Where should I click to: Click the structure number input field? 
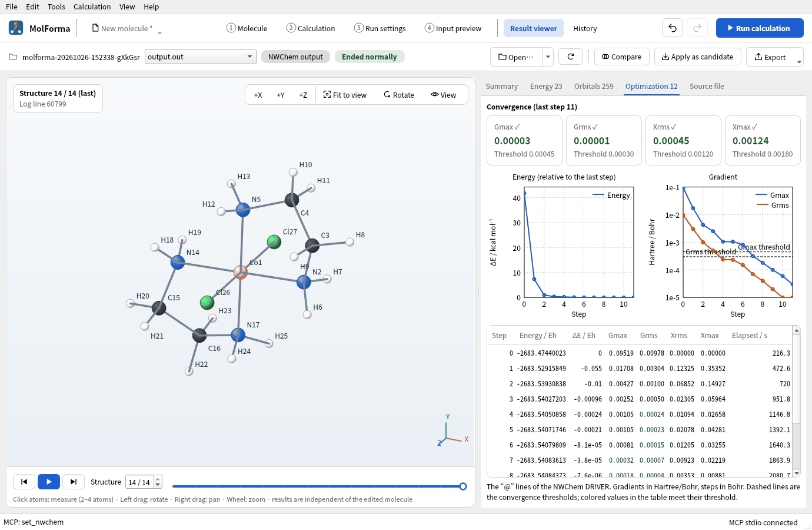click(x=139, y=482)
